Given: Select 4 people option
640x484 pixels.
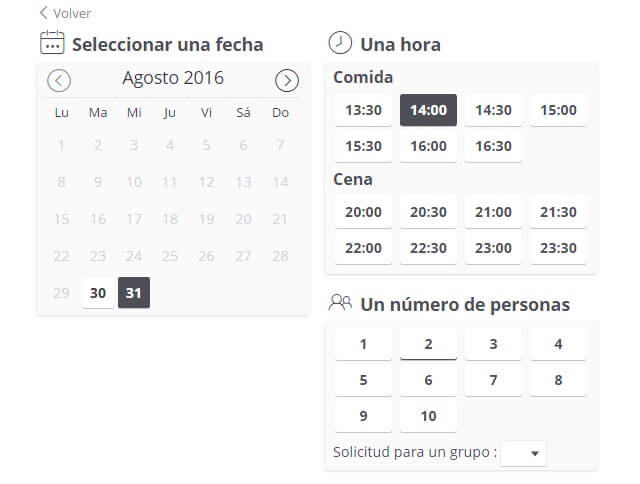Looking at the screenshot, I should (558, 344).
